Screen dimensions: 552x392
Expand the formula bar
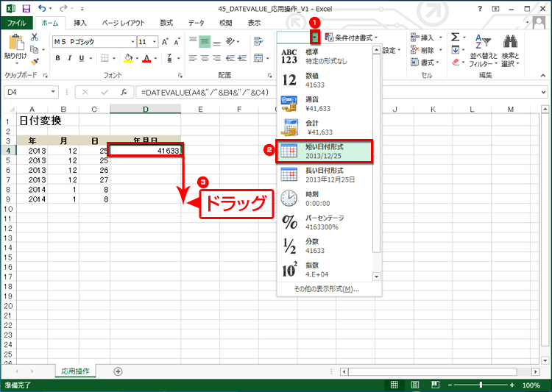pyautogui.click(x=544, y=92)
